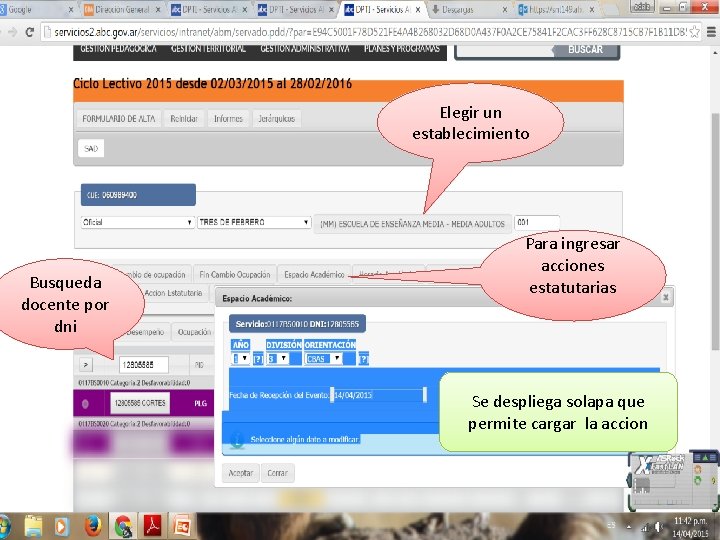The image size is (720, 540).
Task: Click the establishment number field showing 001
Action: tap(536, 223)
